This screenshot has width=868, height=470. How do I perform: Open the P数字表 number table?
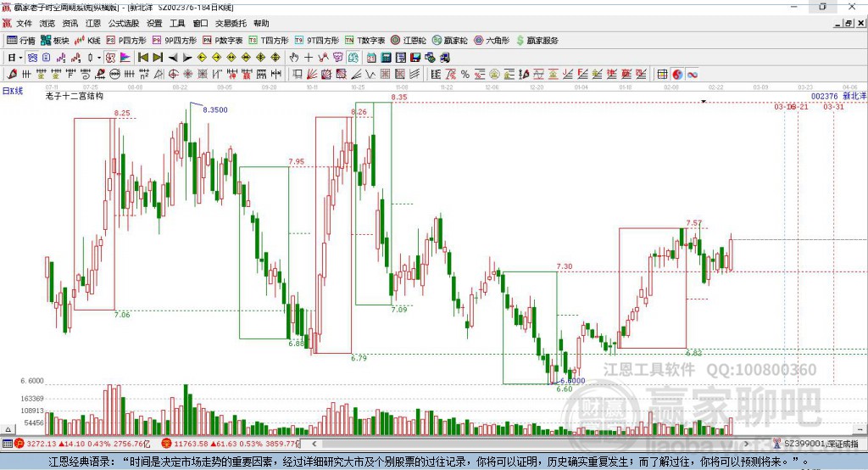(223, 41)
